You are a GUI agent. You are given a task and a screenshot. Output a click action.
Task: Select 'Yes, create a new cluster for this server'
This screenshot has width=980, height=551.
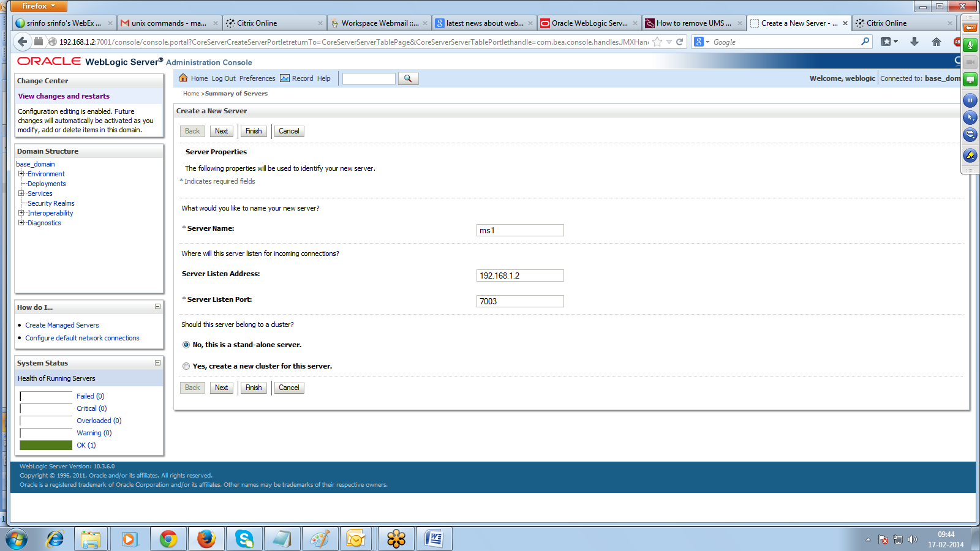pos(186,366)
